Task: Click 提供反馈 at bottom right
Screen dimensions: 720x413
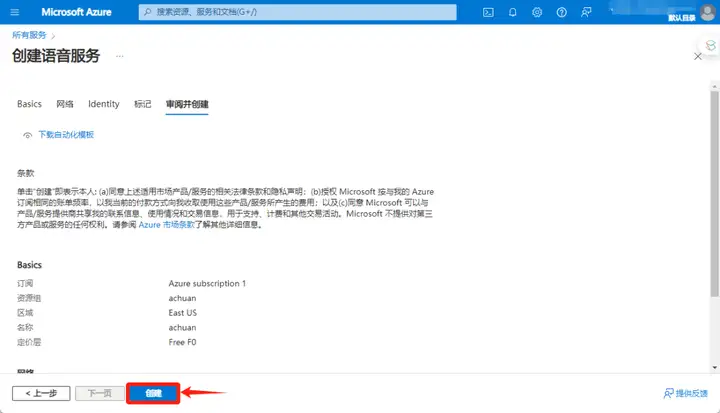Action: [x=686, y=393]
